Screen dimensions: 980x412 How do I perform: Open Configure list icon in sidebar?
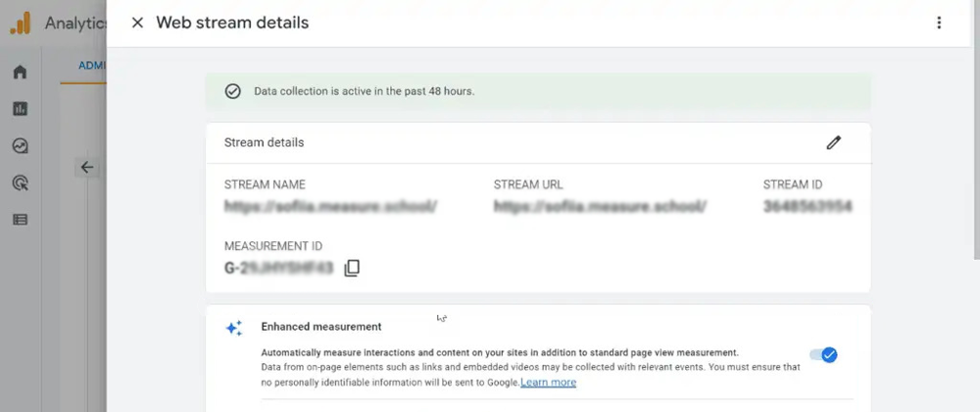[20, 220]
